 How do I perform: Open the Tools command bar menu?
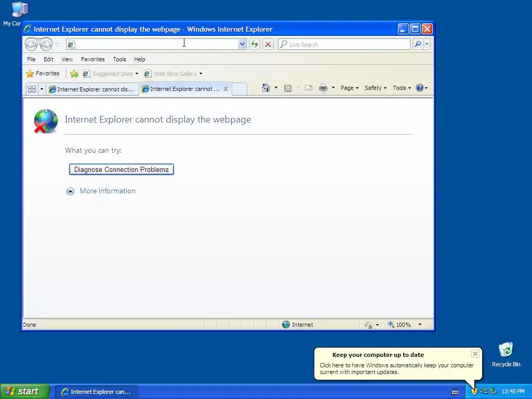click(402, 88)
